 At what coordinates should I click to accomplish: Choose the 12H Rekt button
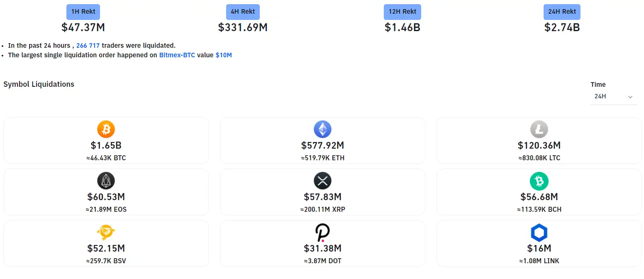click(x=402, y=12)
